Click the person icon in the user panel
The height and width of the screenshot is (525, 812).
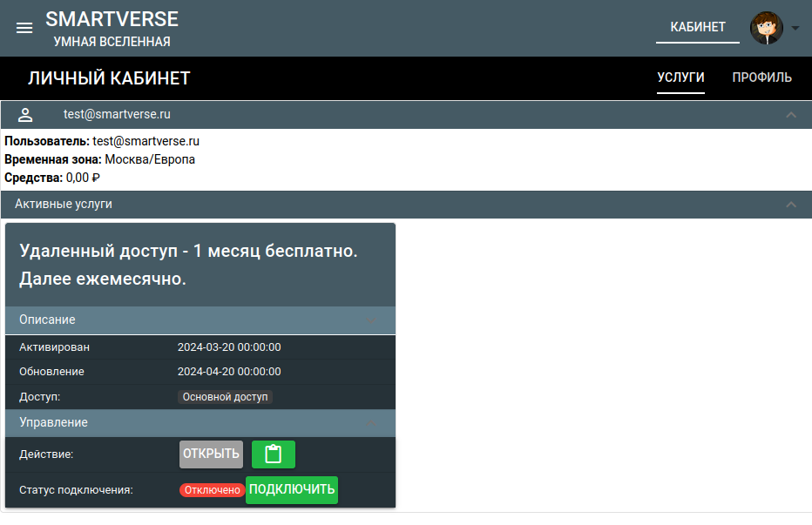tap(25, 115)
